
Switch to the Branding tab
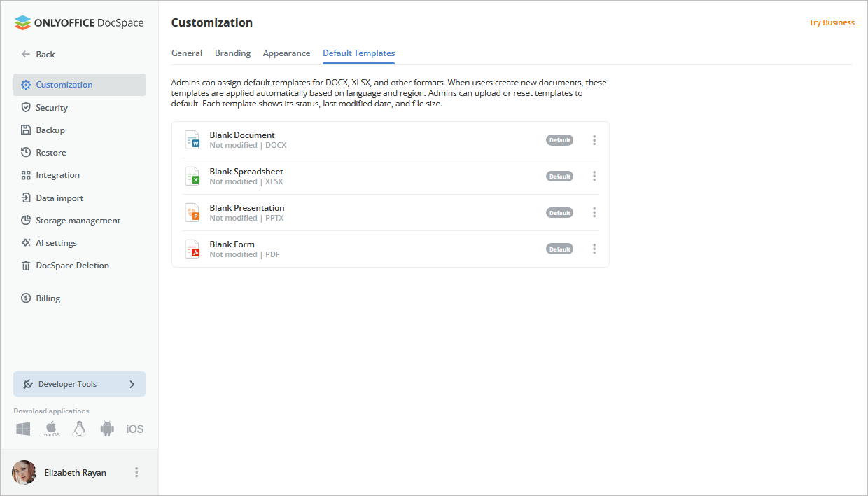pos(232,53)
